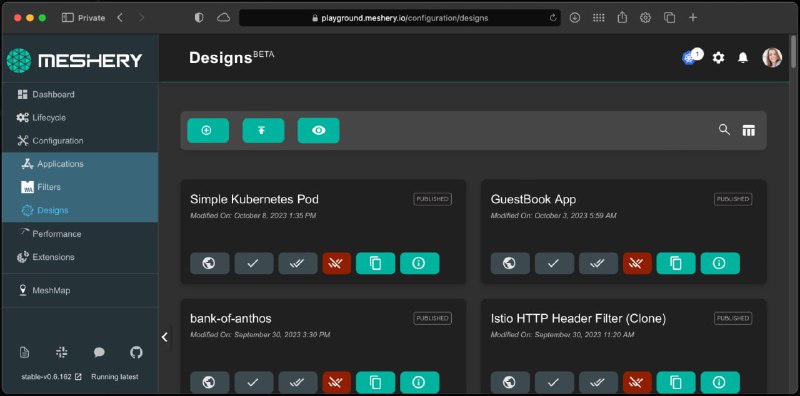Toggle the Safari sidebar Private button
This screenshot has width=800, height=396.
pyautogui.click(x=84, y=18)
